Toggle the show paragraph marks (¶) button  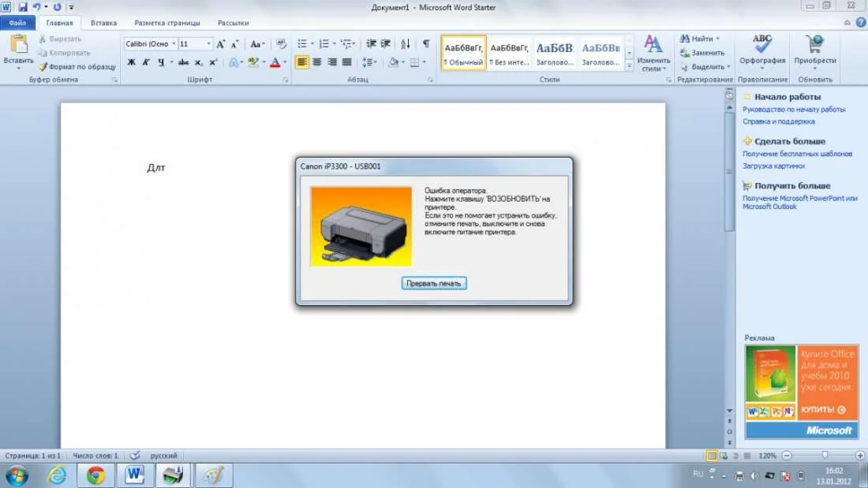click(426, 44)
